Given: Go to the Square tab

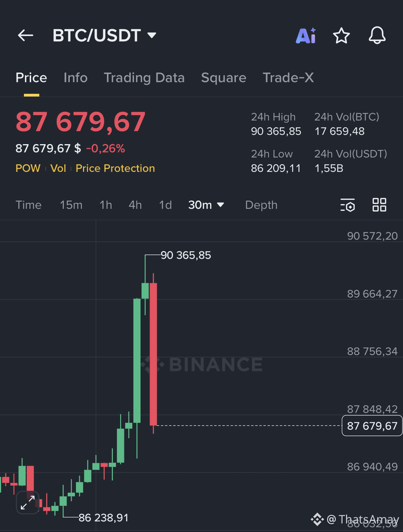Looking at the screenshot, I should [224, 77].
